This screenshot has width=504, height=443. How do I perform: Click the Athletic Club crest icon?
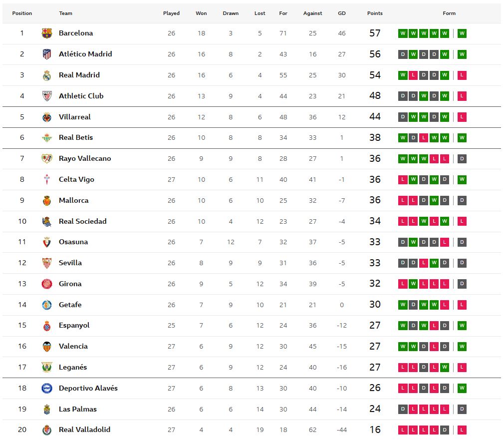47,96
